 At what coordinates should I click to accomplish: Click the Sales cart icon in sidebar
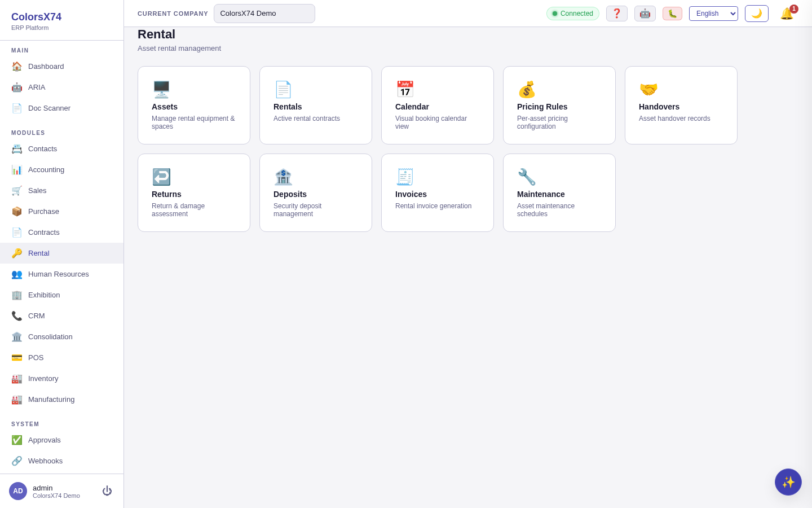pyautogui.click(x=17, y=190)
